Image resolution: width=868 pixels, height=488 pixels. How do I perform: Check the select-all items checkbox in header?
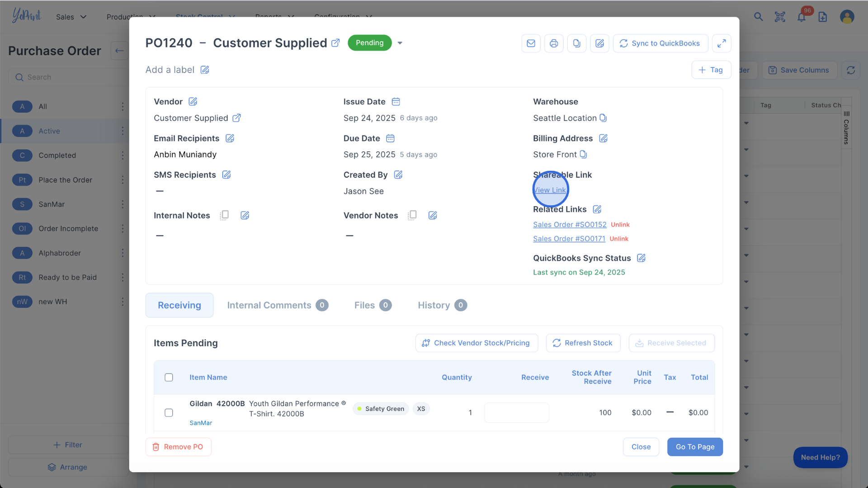pos(169,377)
